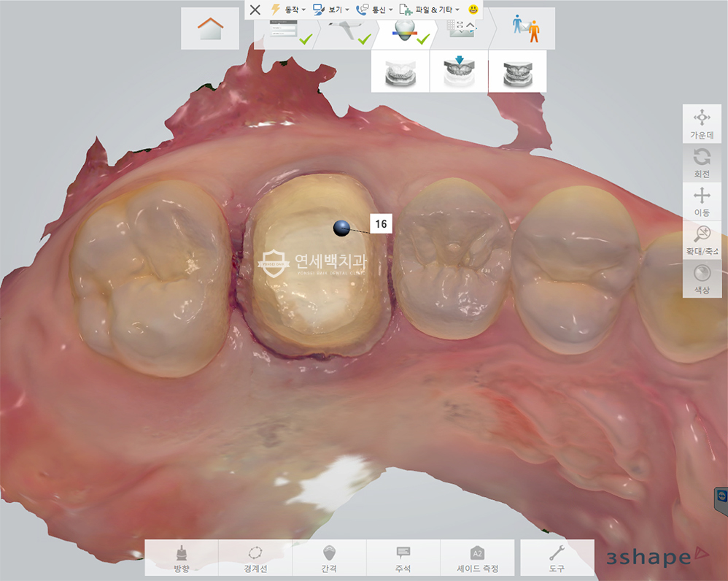
Task: Click the blue sphere marker on the tooth
Action: coord(341,228)
